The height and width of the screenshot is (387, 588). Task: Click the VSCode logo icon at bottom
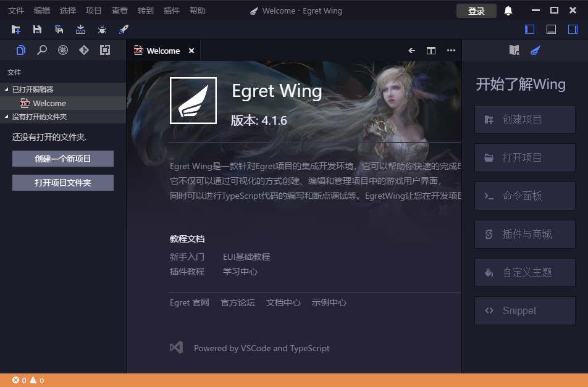tap(176, 347)
